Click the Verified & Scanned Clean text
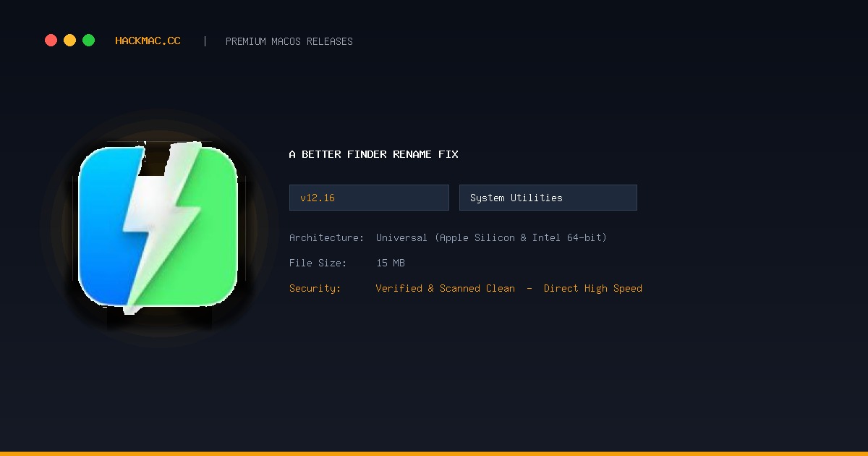The width and height of the screenshot is (868, 456). point(446,288)
